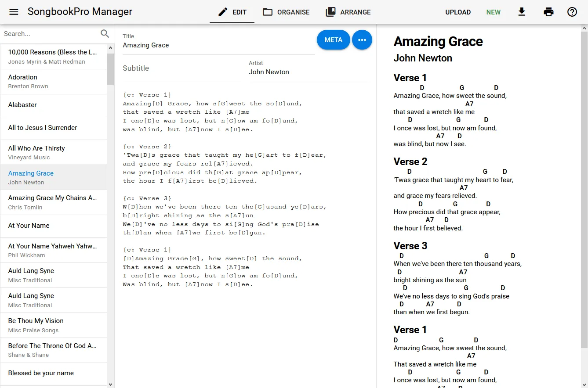588x388 pixels.
Task: Click the folder icon on the ORGANISE tab
Action: tap(267, 12)
